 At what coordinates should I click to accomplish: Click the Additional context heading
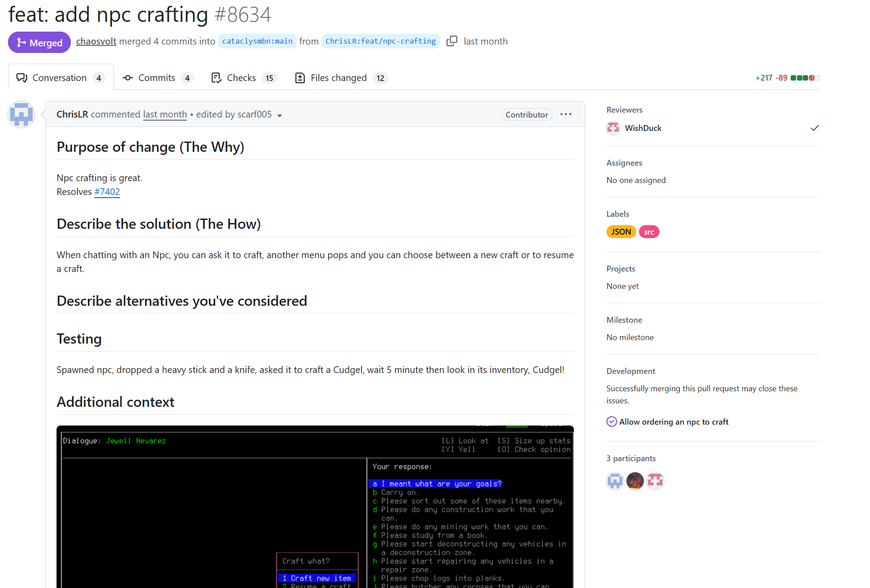[115, 402]
